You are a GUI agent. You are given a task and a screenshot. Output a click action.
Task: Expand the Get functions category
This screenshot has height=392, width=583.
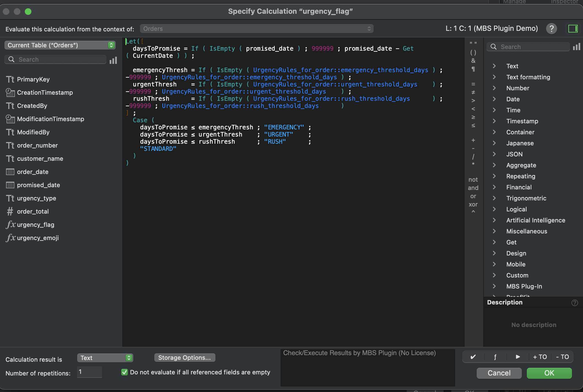click(x=494, y=242)
